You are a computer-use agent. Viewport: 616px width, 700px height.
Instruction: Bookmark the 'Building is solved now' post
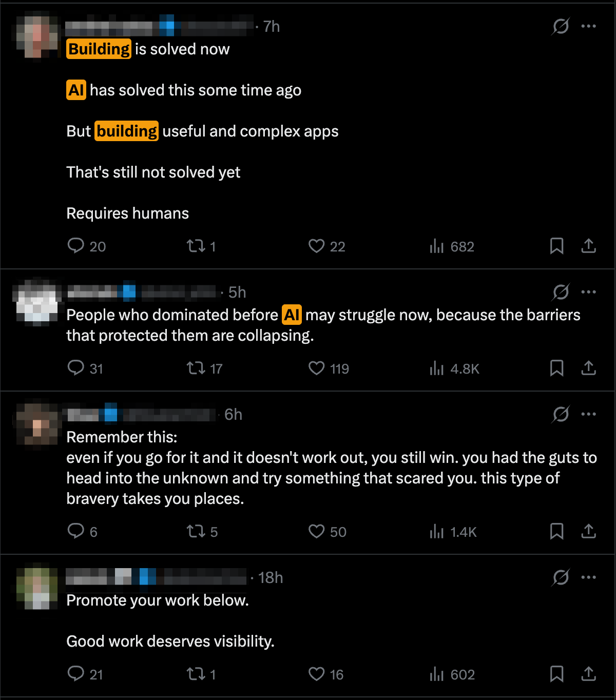(x=556, y=246)
